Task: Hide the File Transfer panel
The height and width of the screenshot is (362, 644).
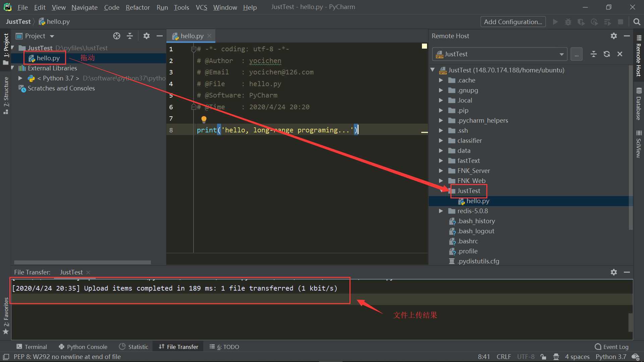Action: (627, 272)
